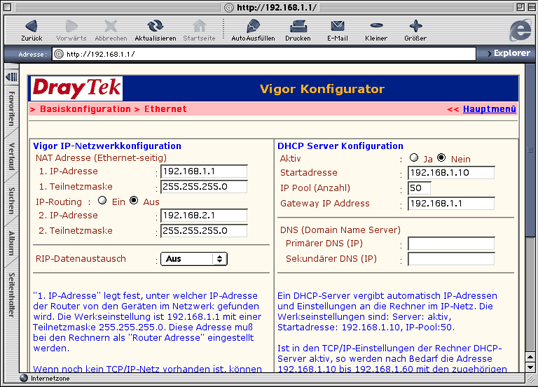Click the scrollbar down arrow

point(530,367)
